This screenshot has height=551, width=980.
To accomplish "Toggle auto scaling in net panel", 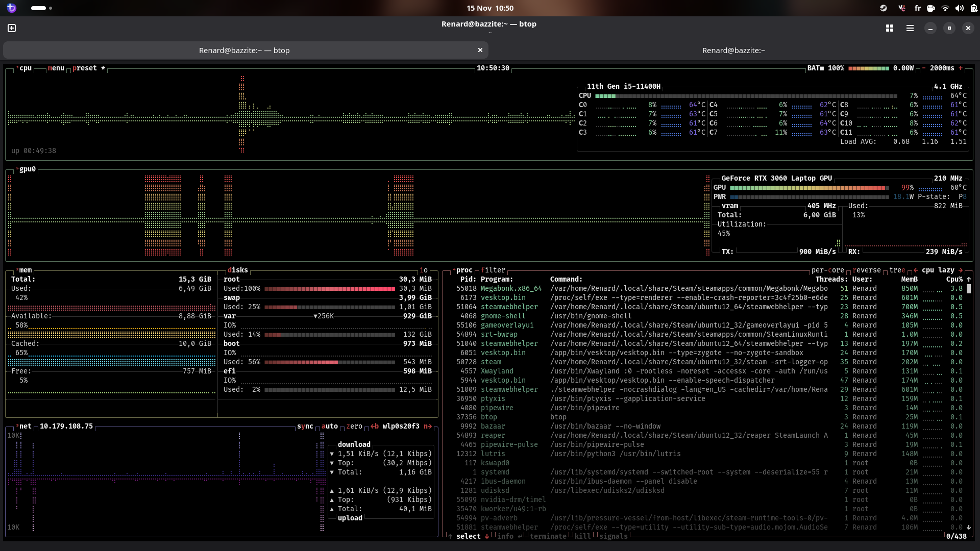I will [330, 426].
